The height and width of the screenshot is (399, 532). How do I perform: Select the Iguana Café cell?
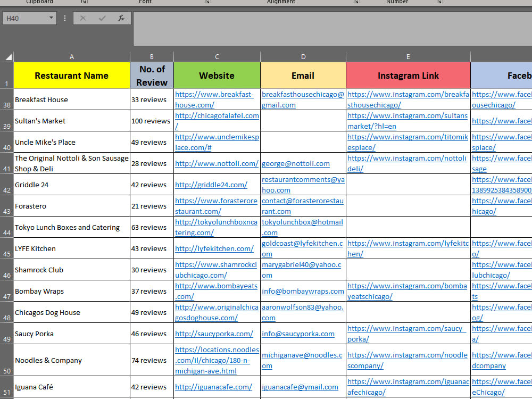click(72, 387)
